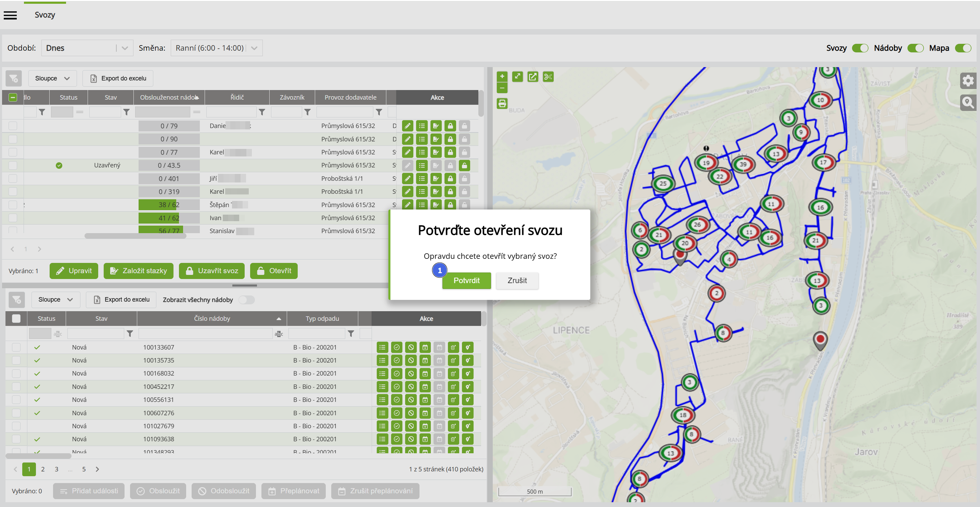Enable Zobrazit všechny nádoby toggle
The image size is (980, 507).
246,300
